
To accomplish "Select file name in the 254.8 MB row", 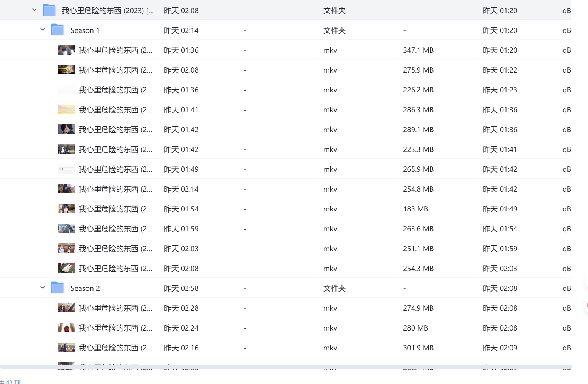I will (115, 189).
